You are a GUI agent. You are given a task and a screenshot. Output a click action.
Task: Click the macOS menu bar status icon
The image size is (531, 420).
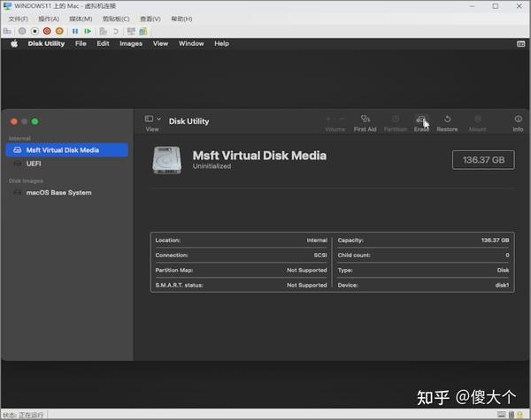pos(521,44)
